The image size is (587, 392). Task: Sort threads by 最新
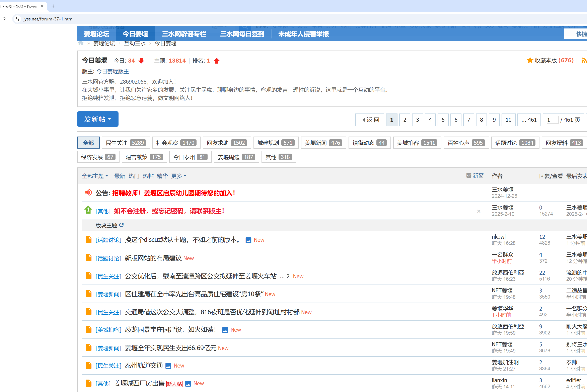point(120,176)
